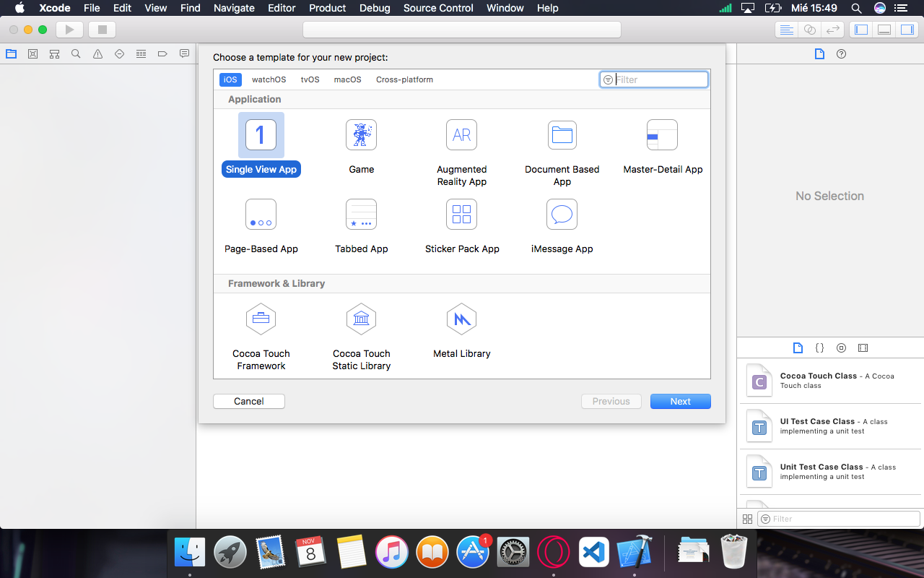Switch to the Cross-platform tab
924x578 pixels.
coord(404,79)
